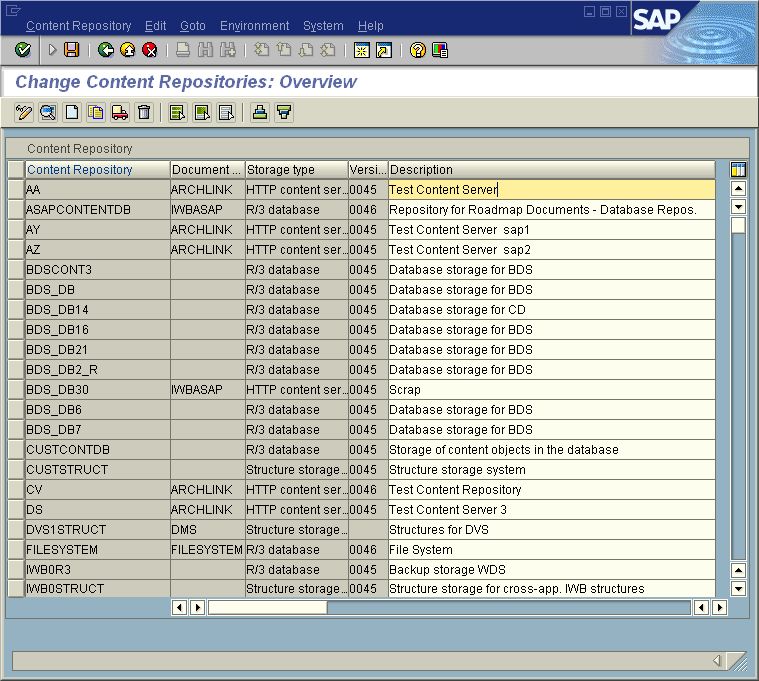Click the New Entries blank page icon
The image size is (759, 681).
click(72, 113)
